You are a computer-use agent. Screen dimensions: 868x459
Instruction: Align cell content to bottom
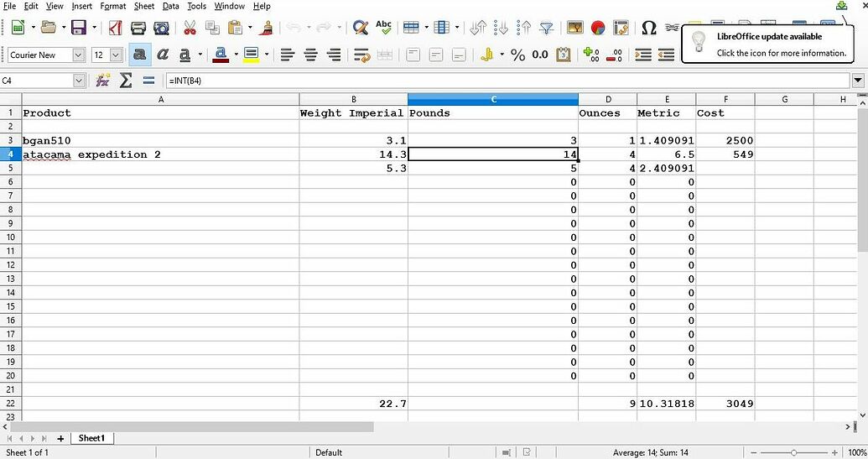coord(459,55)
